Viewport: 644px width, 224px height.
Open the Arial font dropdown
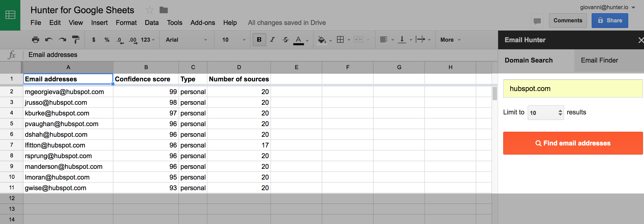186,40
